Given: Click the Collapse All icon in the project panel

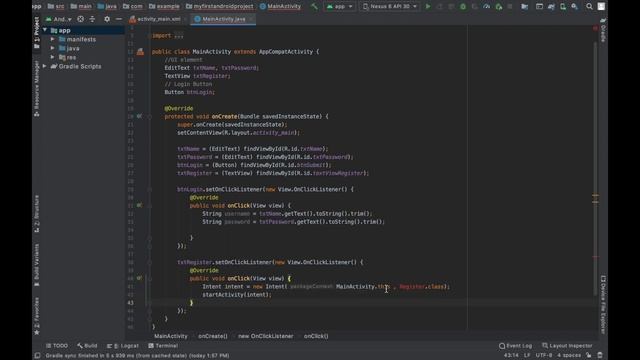Looking at the screenshot, I should click(x=92, y=19).
